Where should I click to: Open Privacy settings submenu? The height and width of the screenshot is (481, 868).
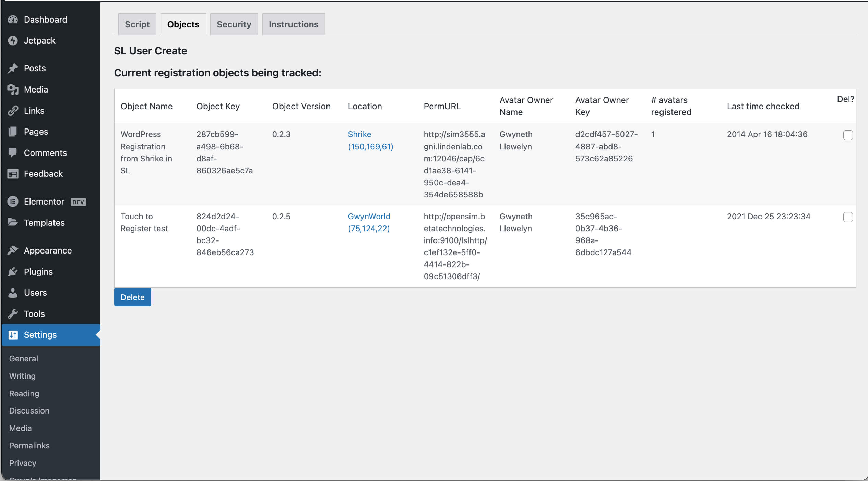(x=23, y=463)
